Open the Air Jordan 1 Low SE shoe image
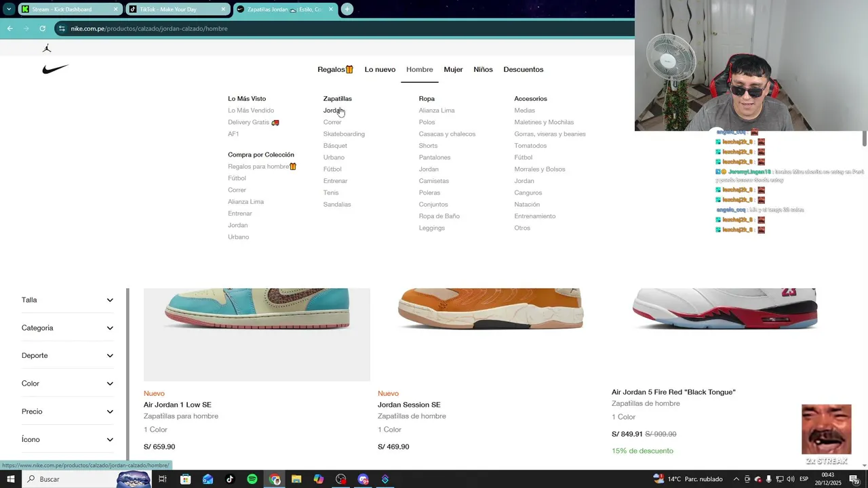 (x=257, y=334)
